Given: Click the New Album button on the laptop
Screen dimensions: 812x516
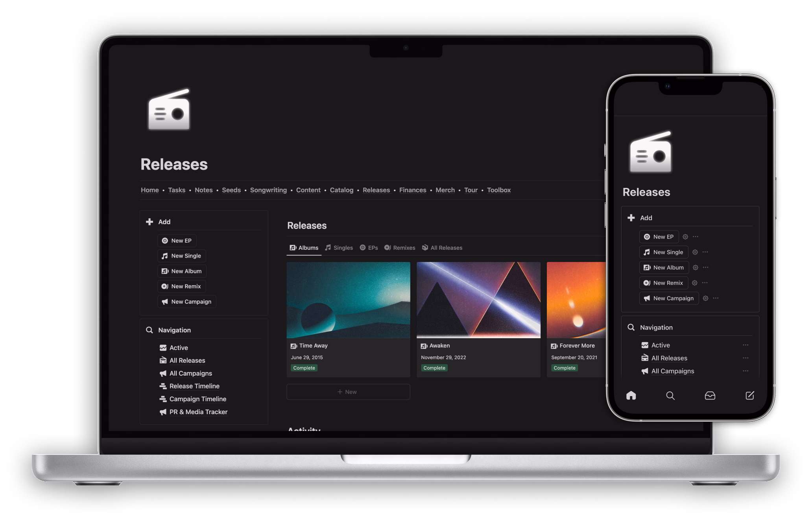Looking at the screenshot, I should point(182,271).
